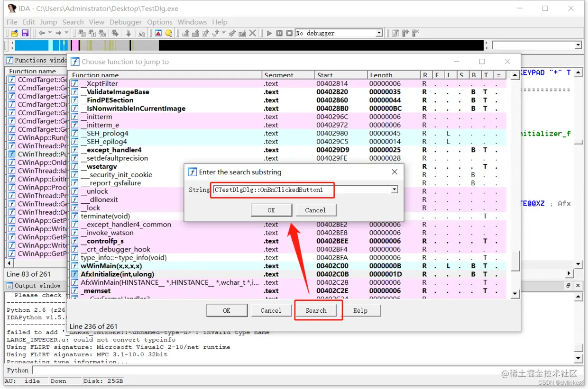Click the Search button in Choose function dialog
The height and width of the screenshot is (389, 588).
(316, 310)
